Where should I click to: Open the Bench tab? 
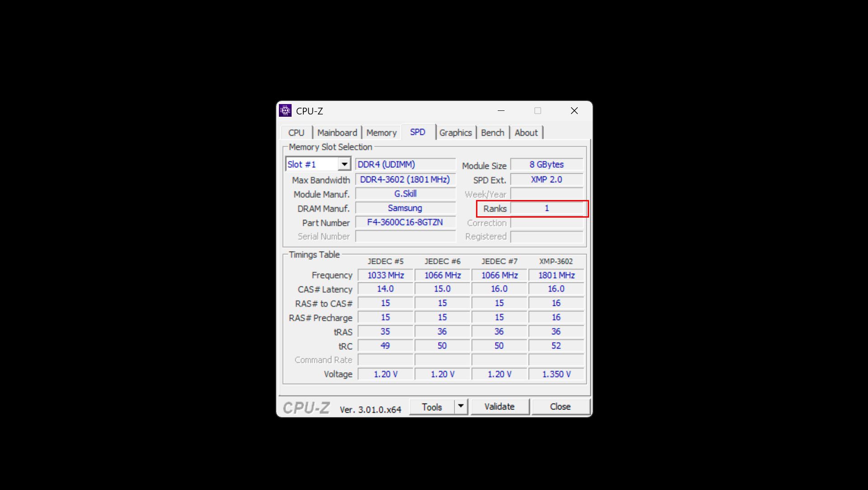[492, 133]
